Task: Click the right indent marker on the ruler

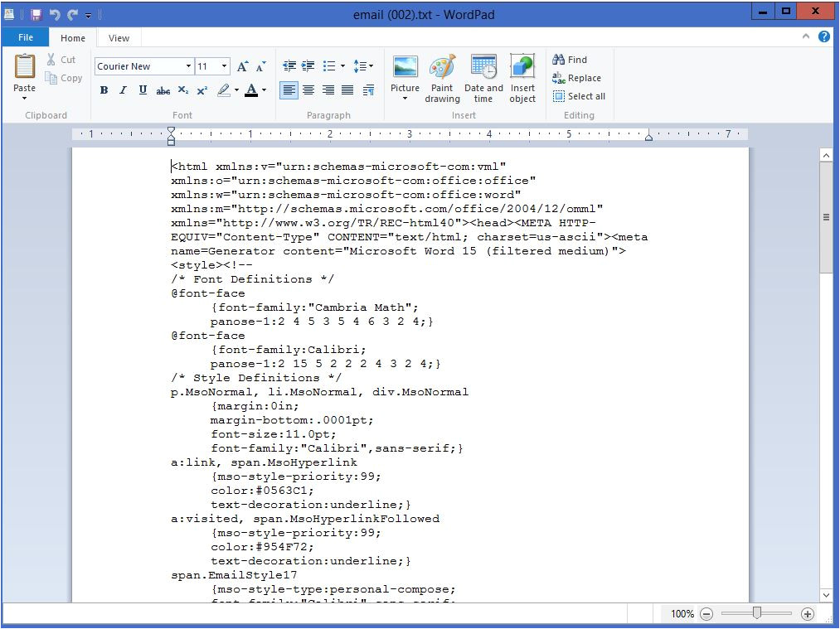Action: (x=648, y=137)
